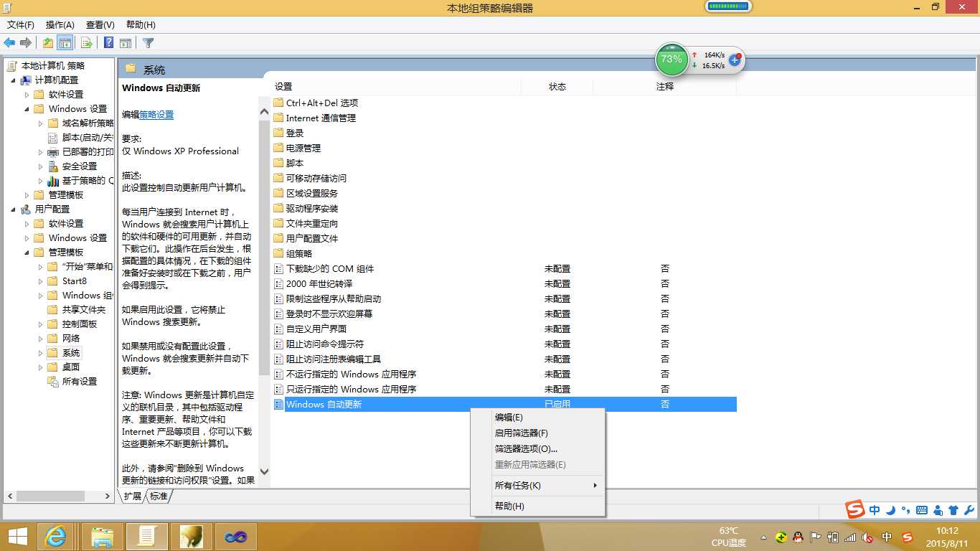
Task: Toggle the show/hide console tree toolbar icon
Action: click(x=65, y=43)
